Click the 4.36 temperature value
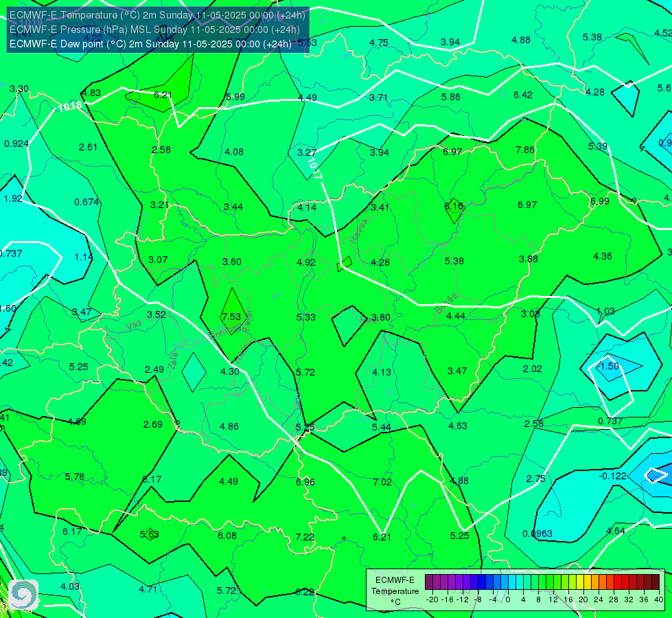The height and width of the screenshot is (618, 672). coord(603,256)
